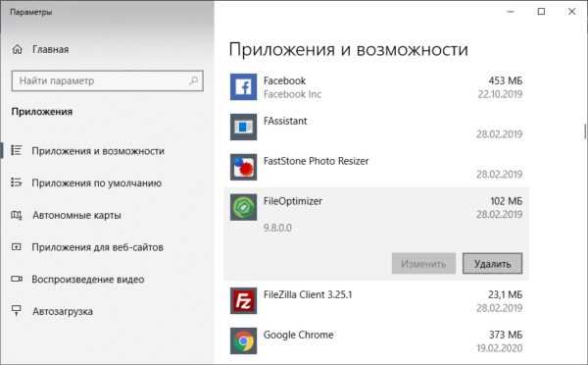Screen dimensions: 588x365
Task: Open the Главная settings page
Action: (x=51, y=49)
